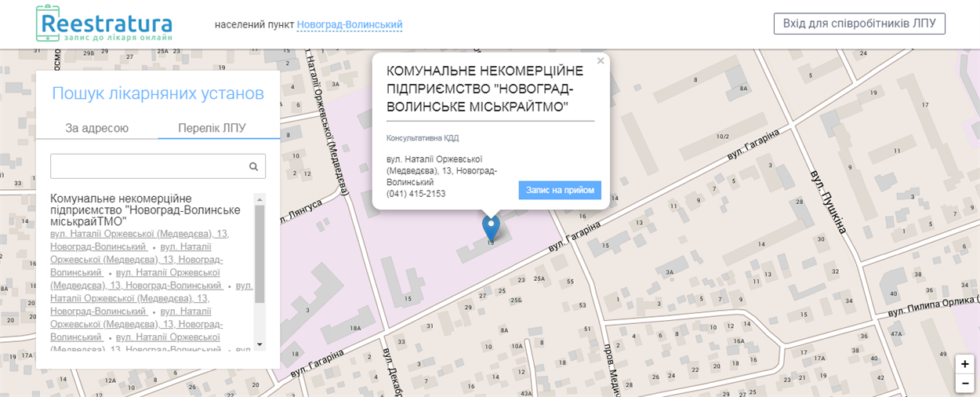
Task: Click the 'Запис на прийом' button
Action: coord(560,190)
